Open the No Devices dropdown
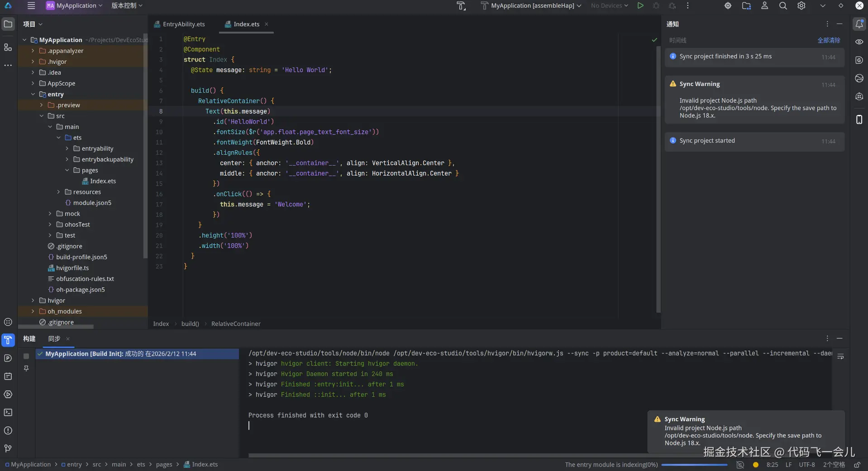 click(609, 6)
